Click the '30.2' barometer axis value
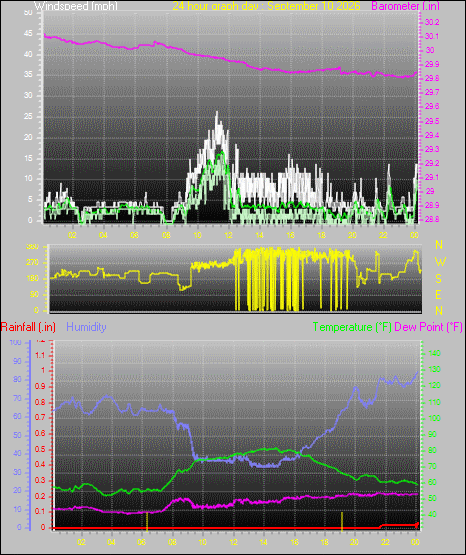466x555 pixels. pos(432,22)
